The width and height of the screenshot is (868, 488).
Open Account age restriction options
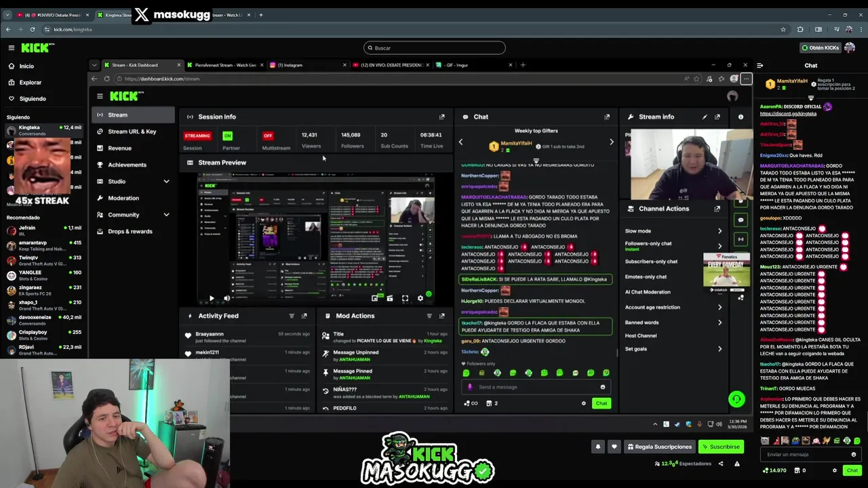click(719, 308)
